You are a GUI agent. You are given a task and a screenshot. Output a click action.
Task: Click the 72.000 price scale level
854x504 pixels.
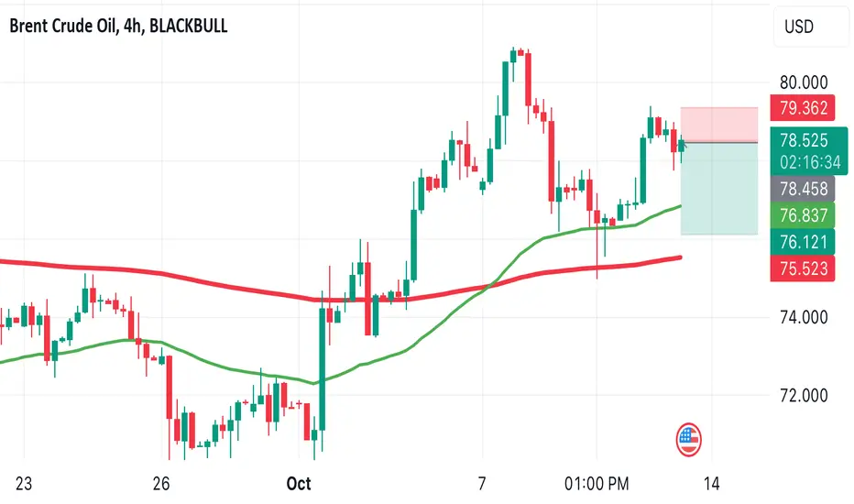(804, 396)
